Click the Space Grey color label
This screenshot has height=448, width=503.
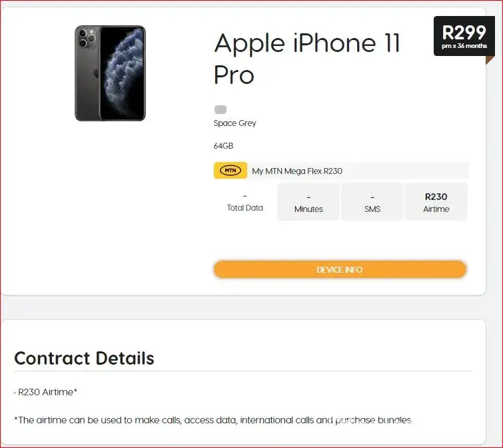pos(235,123)
